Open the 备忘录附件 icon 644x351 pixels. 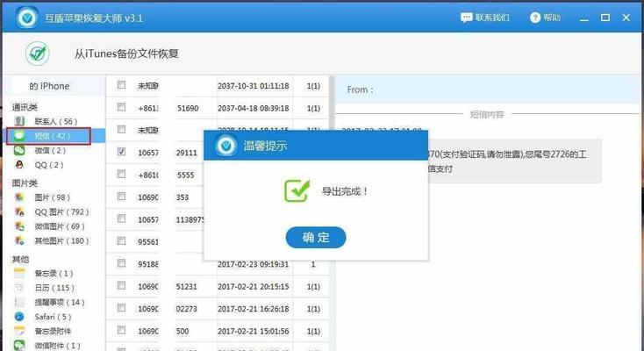(x=19, y=331)
